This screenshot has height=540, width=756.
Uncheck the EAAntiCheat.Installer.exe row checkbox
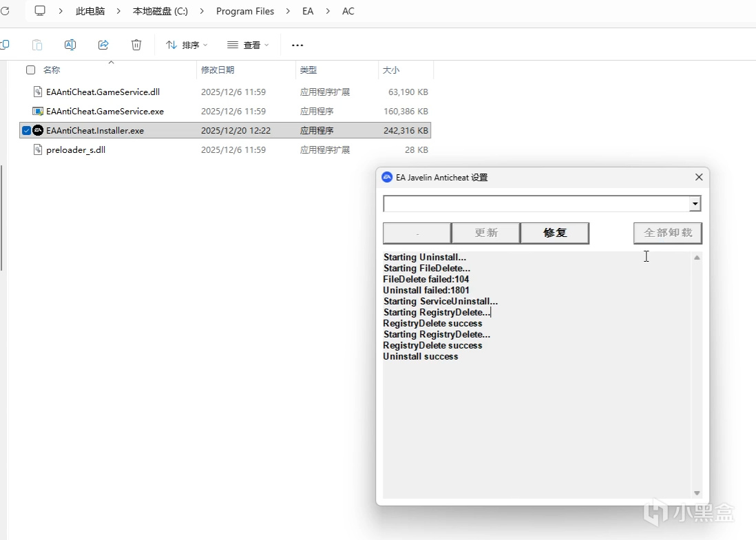[x=27, y=130]
